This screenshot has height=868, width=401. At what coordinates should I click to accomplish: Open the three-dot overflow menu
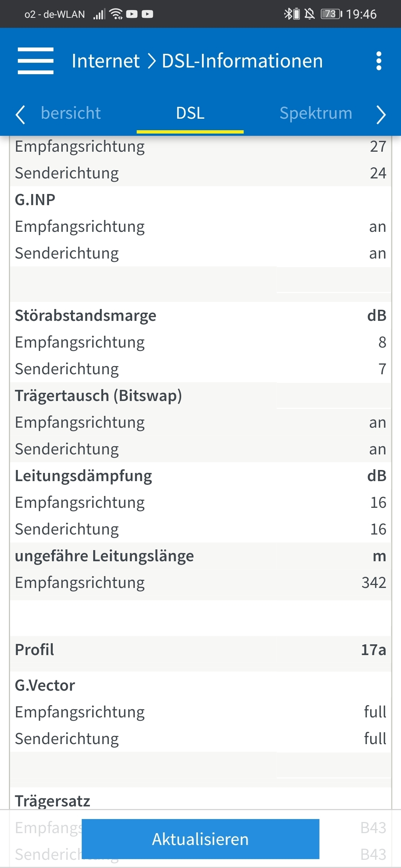(x=378, y=61)
